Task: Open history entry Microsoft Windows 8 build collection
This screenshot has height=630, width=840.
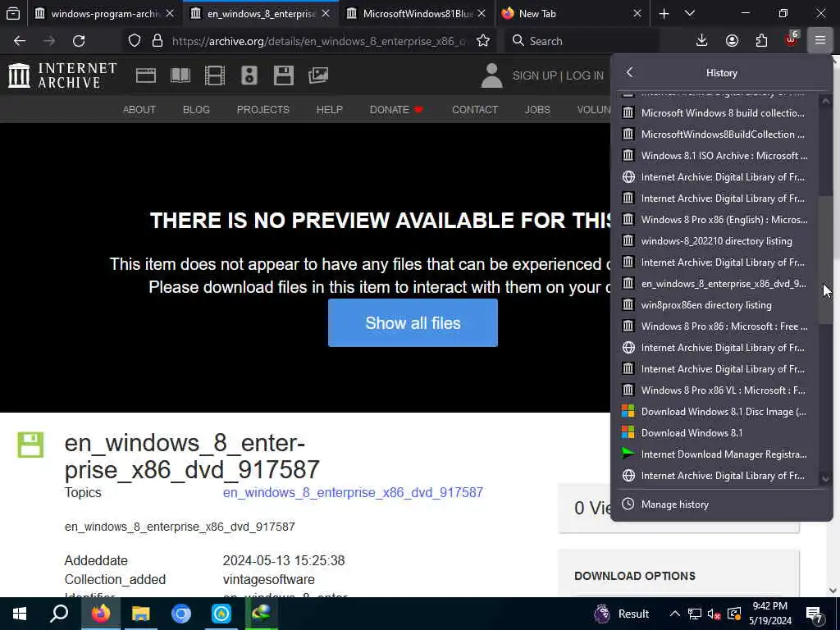Action: tap(721, 113)
